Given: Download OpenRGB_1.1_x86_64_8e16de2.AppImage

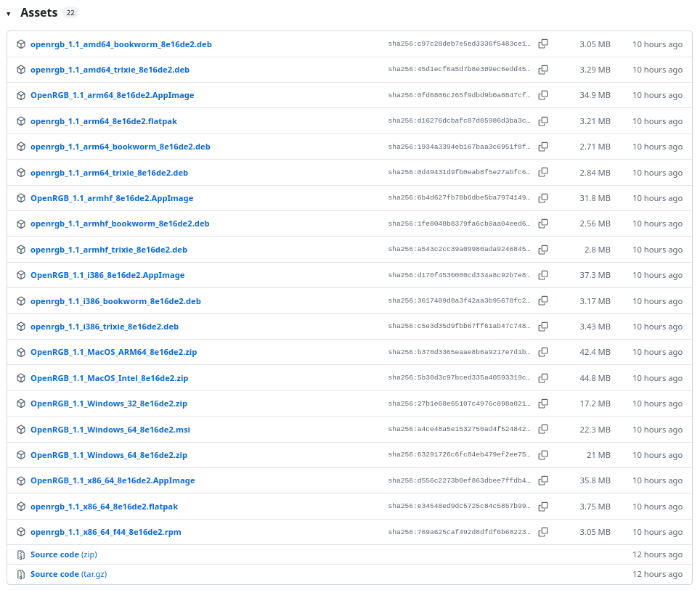Looking at the screenshot, I should coord(113,480).
